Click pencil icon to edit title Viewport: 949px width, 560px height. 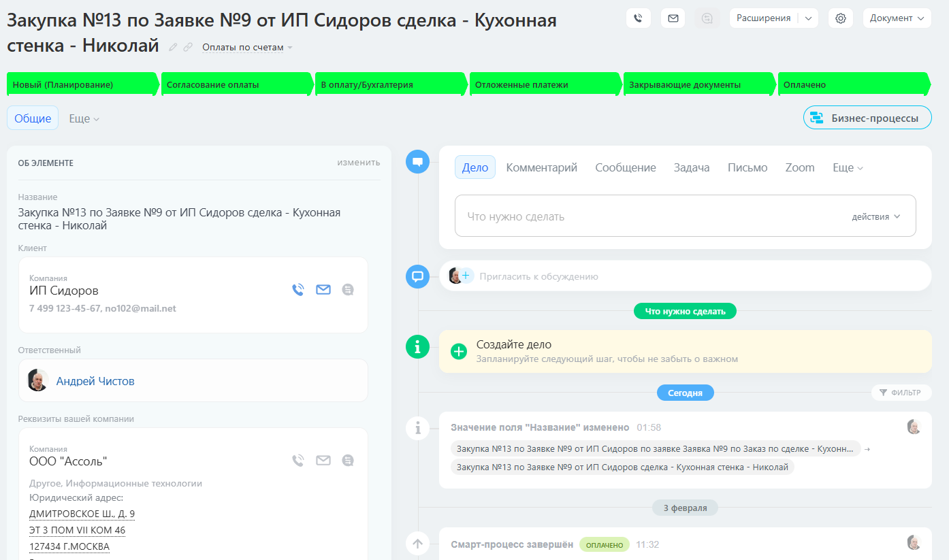click(x=173, y=47)
